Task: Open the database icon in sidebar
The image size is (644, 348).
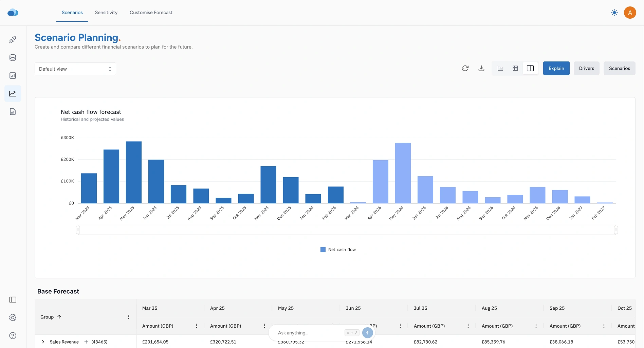Action: 13,58
